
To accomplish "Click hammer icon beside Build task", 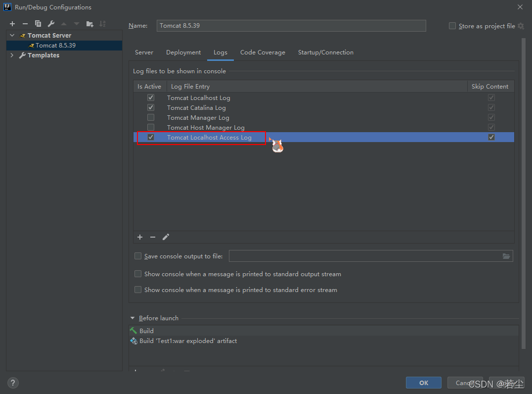I will [133, 331].
